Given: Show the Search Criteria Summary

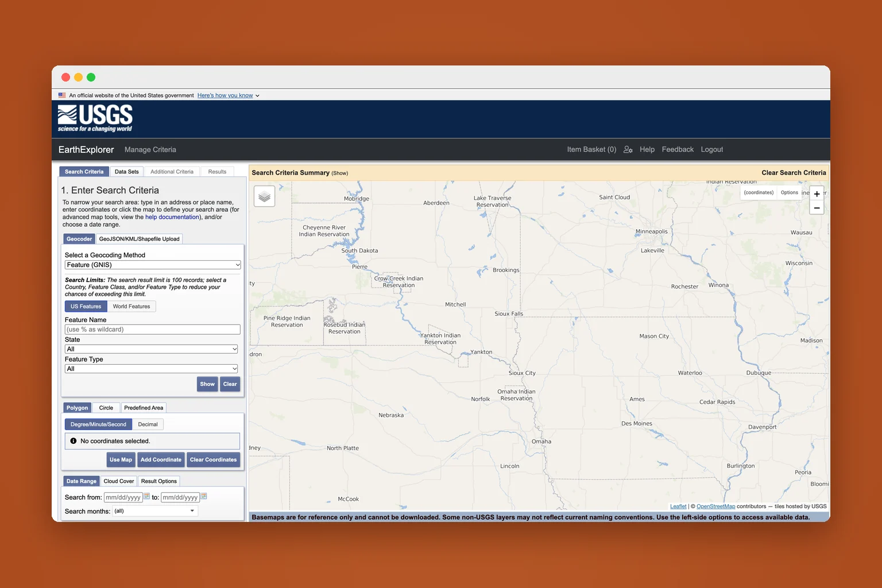Looking at the screenshot, I should click(340, 173).
